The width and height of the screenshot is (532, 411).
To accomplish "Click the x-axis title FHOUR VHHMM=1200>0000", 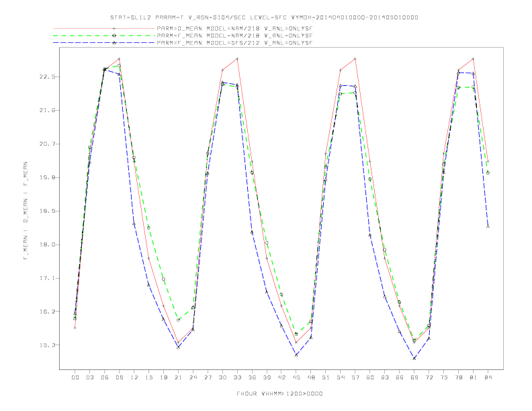I will click(279, 394).
